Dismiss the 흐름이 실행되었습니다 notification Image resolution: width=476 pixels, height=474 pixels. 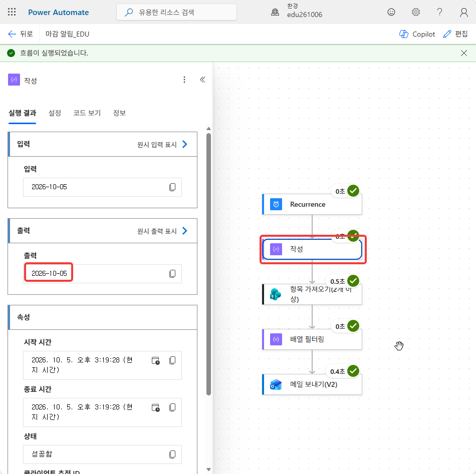(x=463, y=53)
